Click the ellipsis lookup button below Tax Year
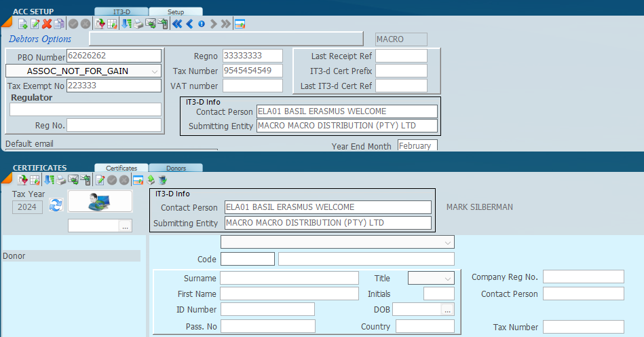This screenshot has height=337, width=644. [x=126, y=226]
